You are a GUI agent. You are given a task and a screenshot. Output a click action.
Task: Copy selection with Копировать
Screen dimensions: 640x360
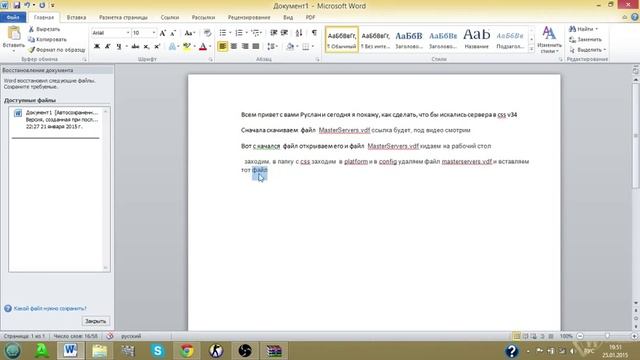tap(47, 40)
